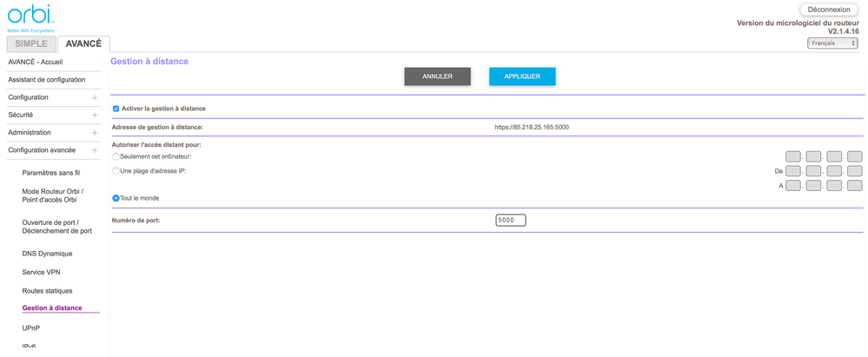Viewport: 868px width, 357px height.
Task: Click first octet of single computer IP
Action: click(x=792, y=156)
